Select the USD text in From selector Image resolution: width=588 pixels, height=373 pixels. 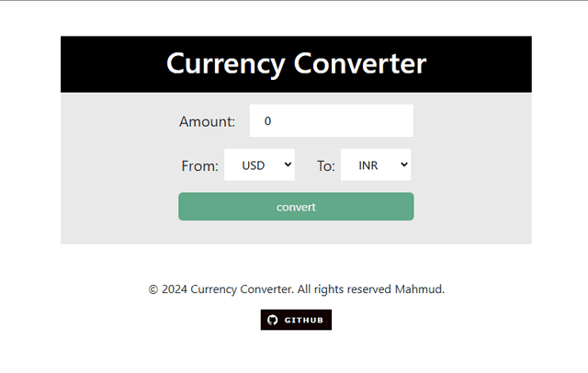(253, 166)
